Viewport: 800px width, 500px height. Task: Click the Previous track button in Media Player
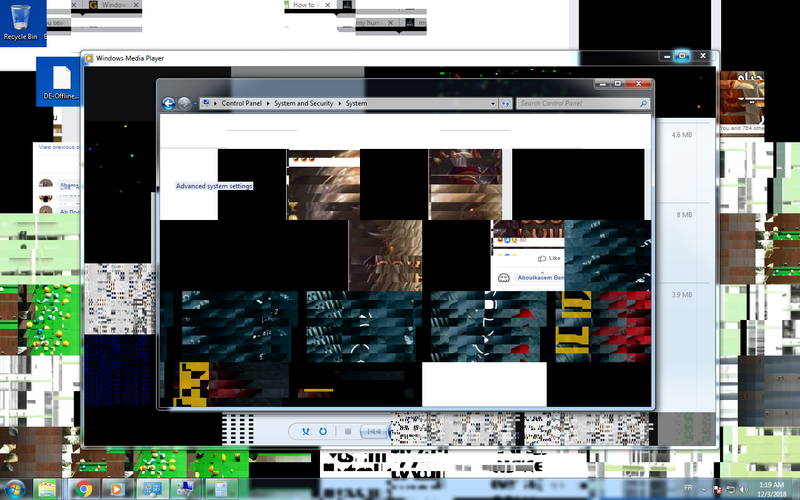click(x=373, y=432)
